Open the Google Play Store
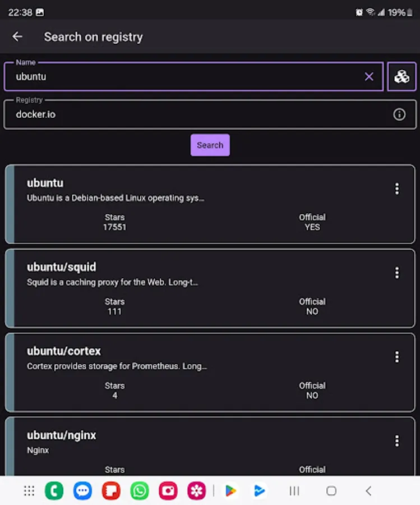Screen dimensions: 420x505 point(231,490)
